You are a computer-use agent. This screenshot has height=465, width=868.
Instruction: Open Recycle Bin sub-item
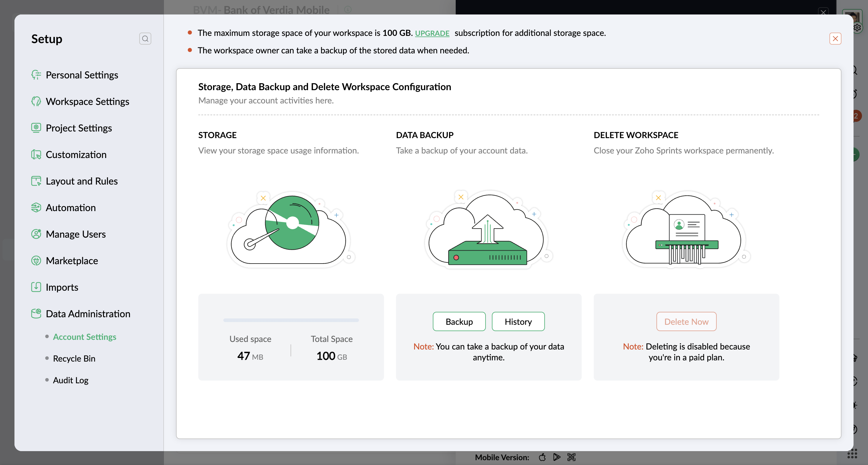[x=74, y=358]
